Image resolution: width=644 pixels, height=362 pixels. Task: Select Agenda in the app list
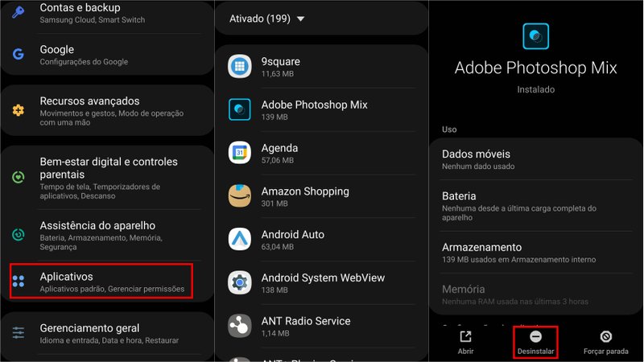pyautogui.click(x=321, y=153)
